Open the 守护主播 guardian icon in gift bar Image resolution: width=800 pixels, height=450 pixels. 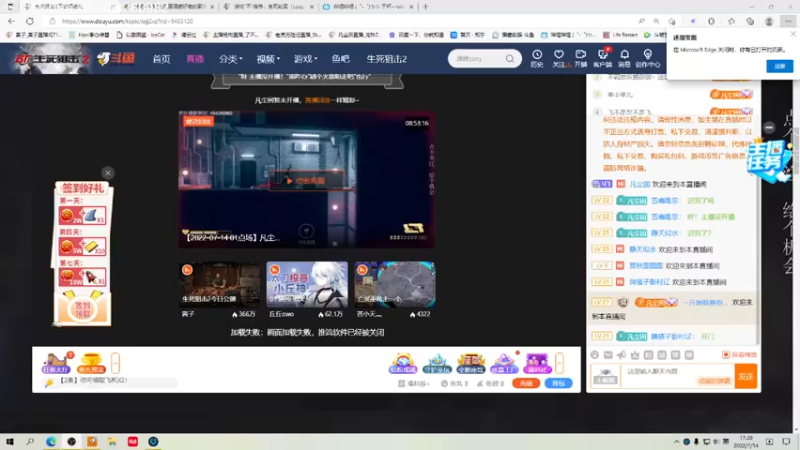(437, 363)
